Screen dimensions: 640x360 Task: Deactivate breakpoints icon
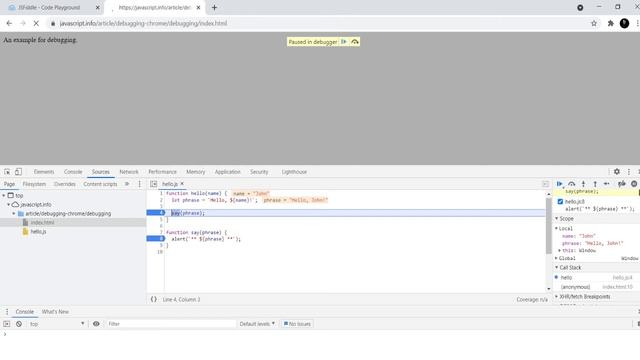[x=622, y=184]
